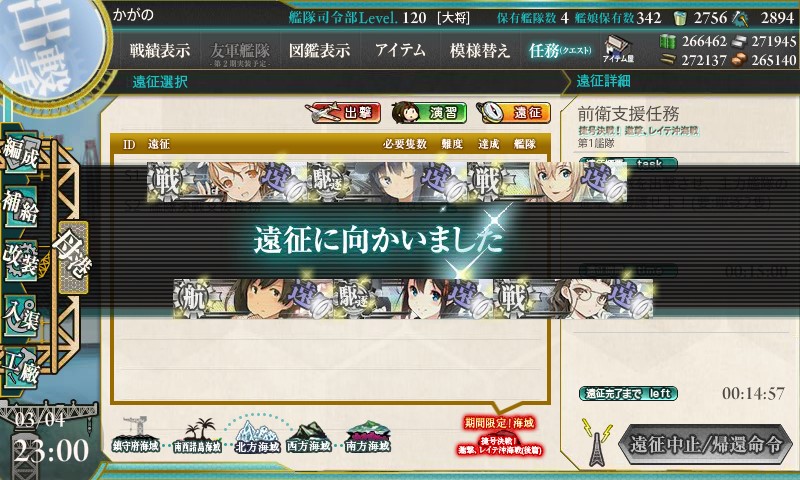Open the アイテム menu item
This screenshot has height=480, width=800.
(x=401, y=50)
